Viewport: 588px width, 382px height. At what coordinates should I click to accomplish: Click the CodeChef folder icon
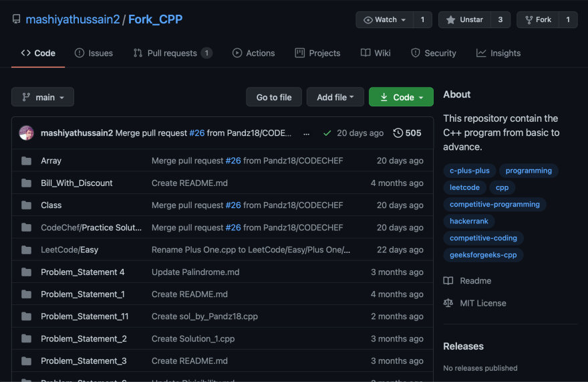pyautogui.click(x=26, y=227)
